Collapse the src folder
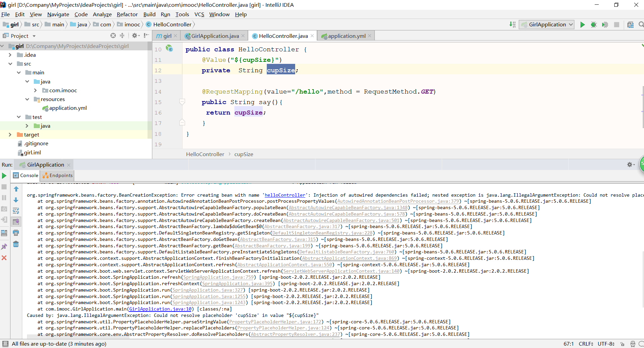644x348 pixels. 10,64
